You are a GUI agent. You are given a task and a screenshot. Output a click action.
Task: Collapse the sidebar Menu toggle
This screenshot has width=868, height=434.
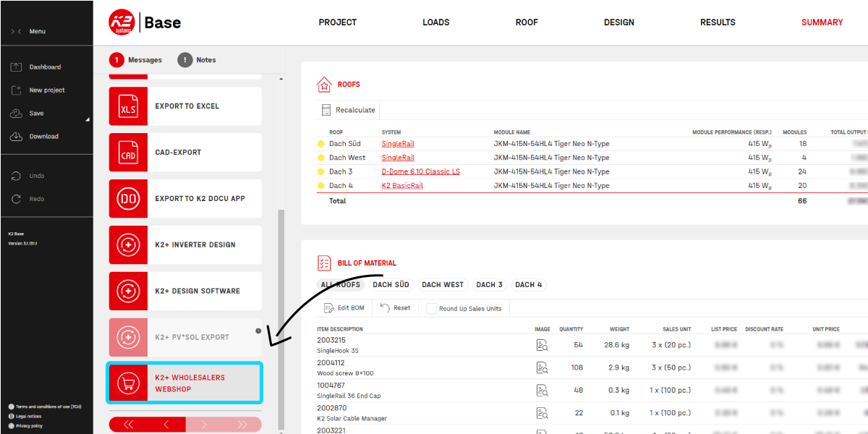point(16,31)
